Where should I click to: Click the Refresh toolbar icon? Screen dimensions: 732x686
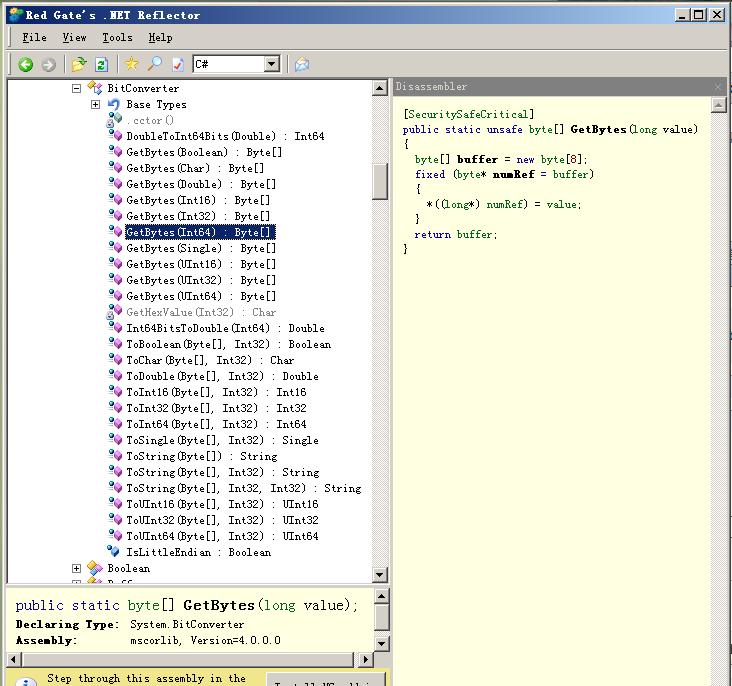(101, 64)
